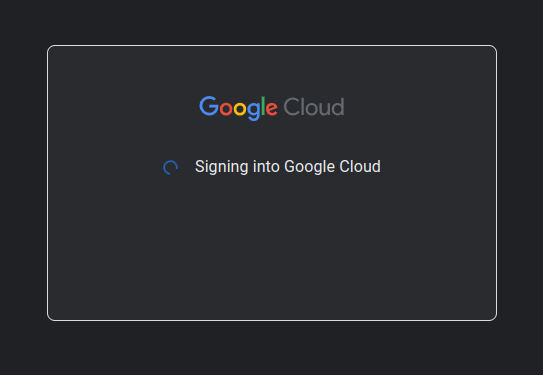Click the gray Cloud wordmark
This screenshot has width=543, height=375.
point(314,107)
